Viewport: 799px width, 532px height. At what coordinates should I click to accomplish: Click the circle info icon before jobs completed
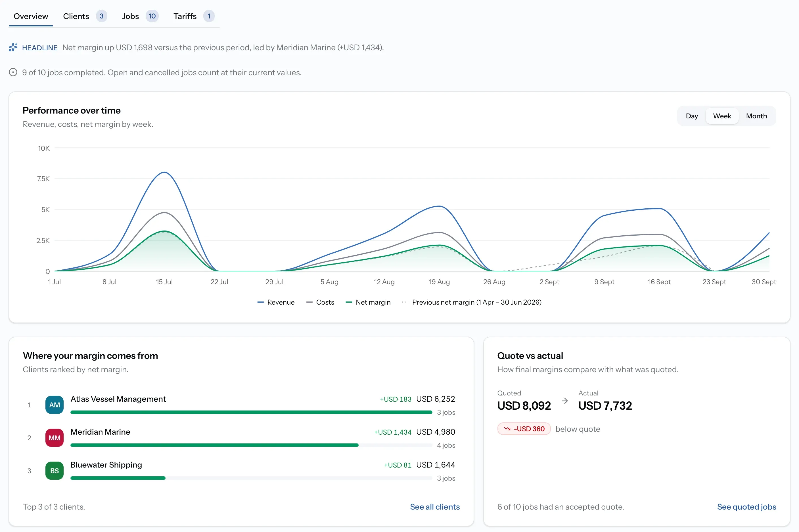13,72
